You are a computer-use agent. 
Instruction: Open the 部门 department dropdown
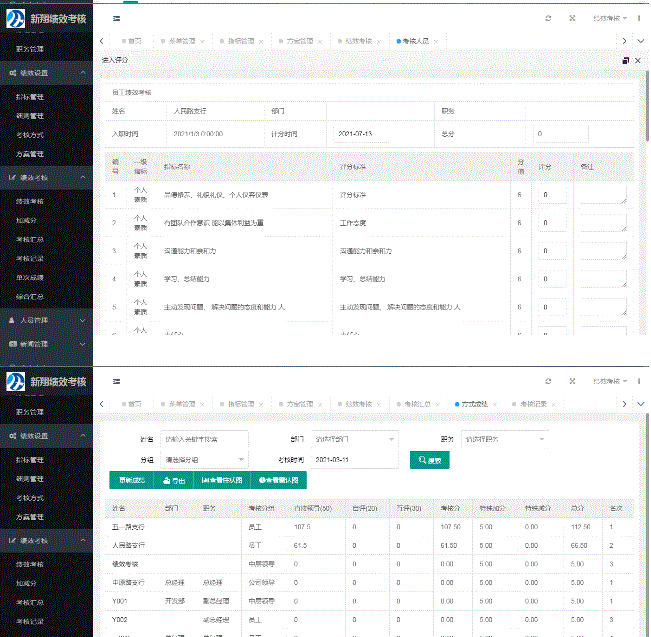(355, 438)
